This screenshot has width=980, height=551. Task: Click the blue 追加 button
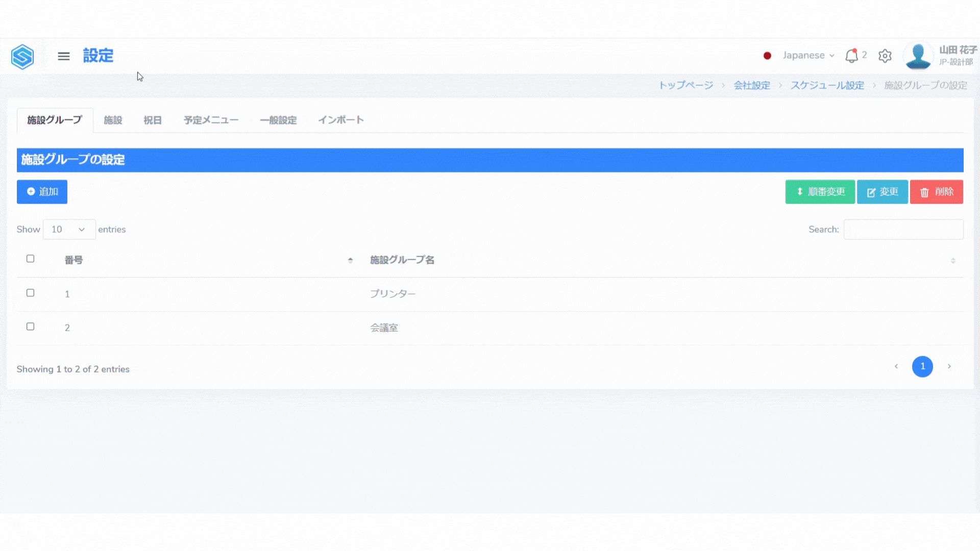42,192
